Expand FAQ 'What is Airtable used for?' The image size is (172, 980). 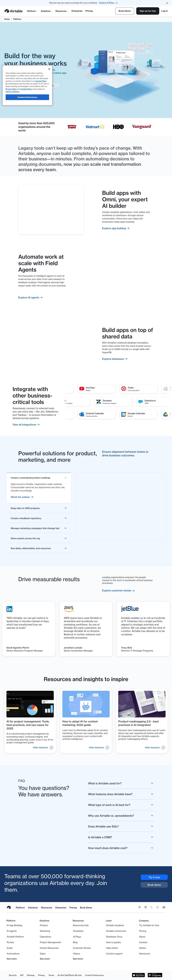click(x=121, y=783)
